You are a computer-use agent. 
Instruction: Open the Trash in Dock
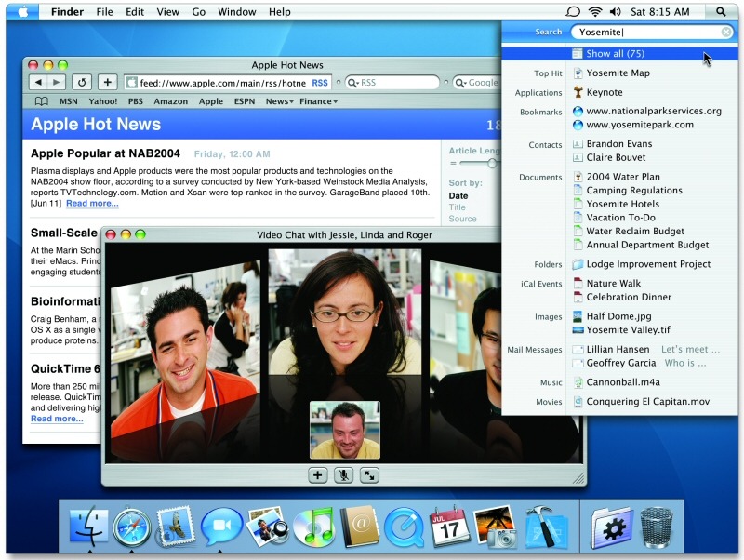tap(657, 527)
